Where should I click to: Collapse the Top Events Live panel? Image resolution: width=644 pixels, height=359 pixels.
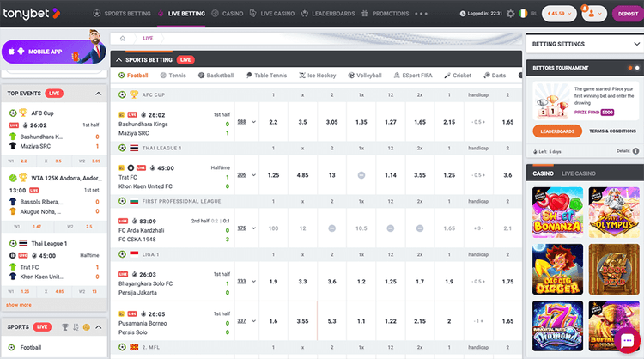click(99, 94)
